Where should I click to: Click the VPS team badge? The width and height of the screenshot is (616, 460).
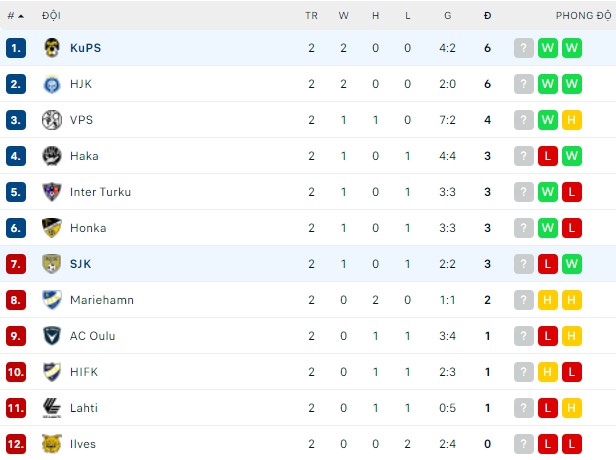coord(52,120)
